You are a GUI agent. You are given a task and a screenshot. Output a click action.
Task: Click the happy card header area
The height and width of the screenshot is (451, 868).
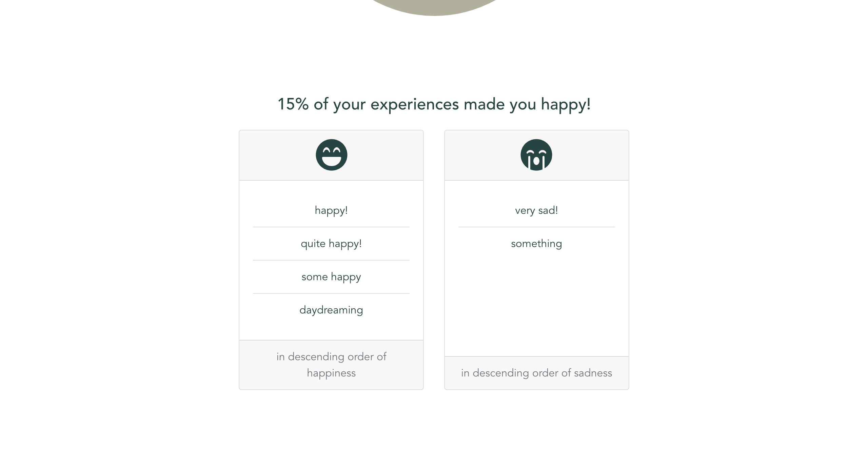pyautogui.click(x=331, y=155)
